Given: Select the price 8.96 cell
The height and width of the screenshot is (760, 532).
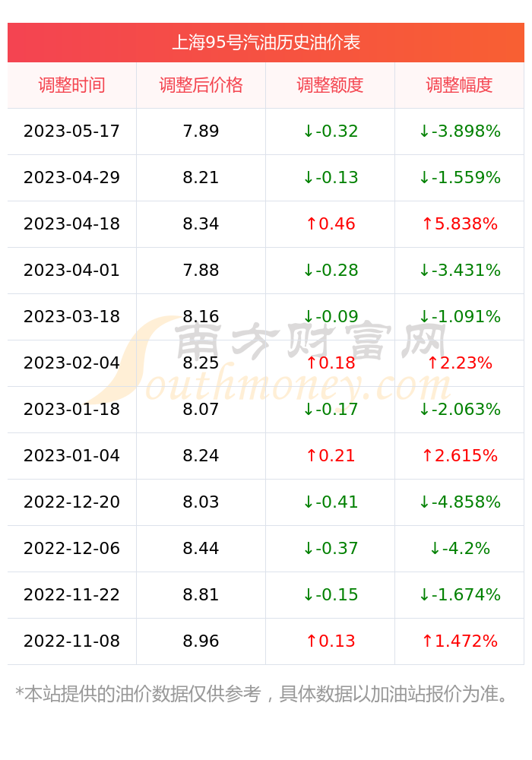Looking at the screenshot, I should [201, 641].
